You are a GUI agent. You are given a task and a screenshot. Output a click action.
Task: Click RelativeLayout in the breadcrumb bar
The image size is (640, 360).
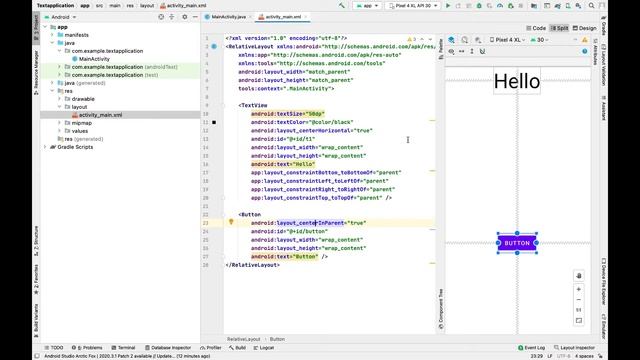[244, 339]
